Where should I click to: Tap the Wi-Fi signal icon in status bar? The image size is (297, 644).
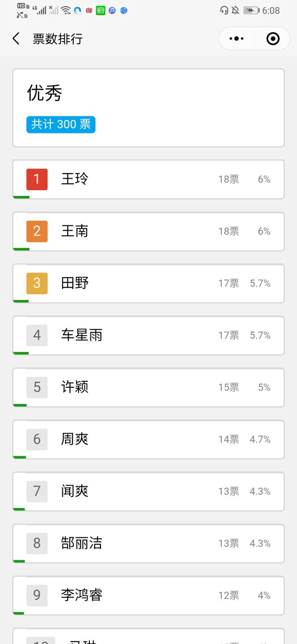click(65, 10)
